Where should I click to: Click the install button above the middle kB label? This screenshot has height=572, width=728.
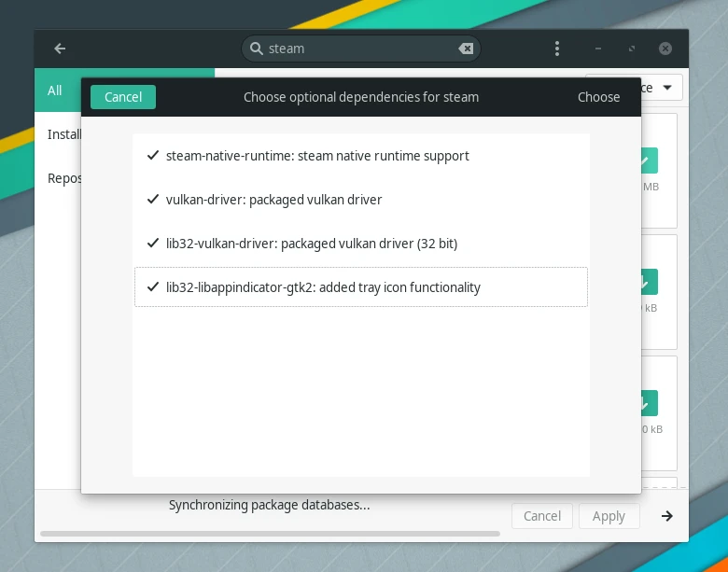coord(649,282)
